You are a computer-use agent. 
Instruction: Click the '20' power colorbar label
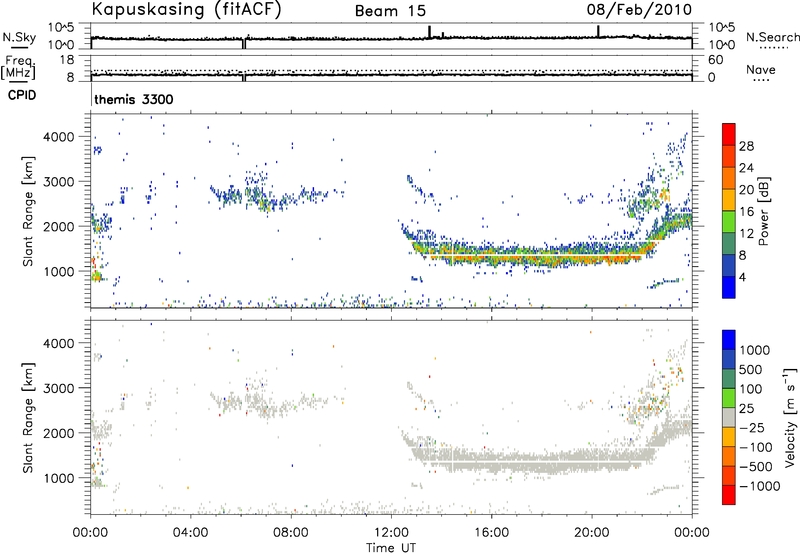click(x=746, y=190)
